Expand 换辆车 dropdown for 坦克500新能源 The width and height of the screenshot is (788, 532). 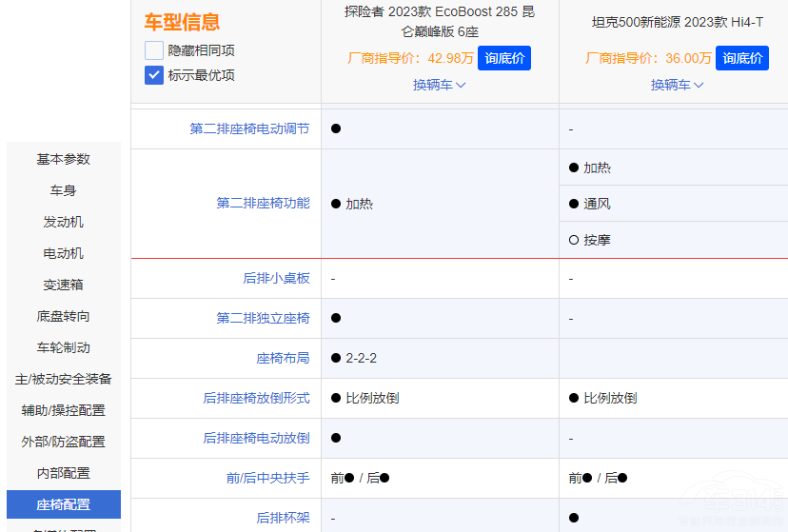(677, 85)
